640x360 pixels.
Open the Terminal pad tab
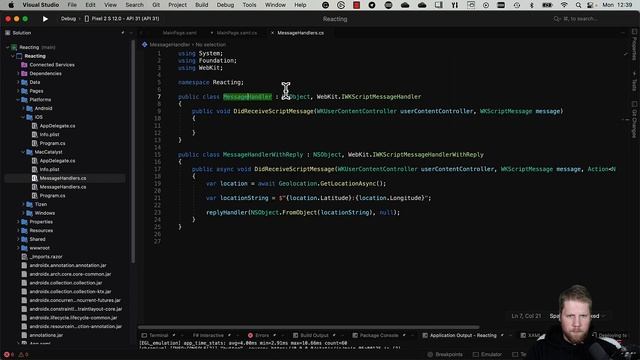pos(158,336)
